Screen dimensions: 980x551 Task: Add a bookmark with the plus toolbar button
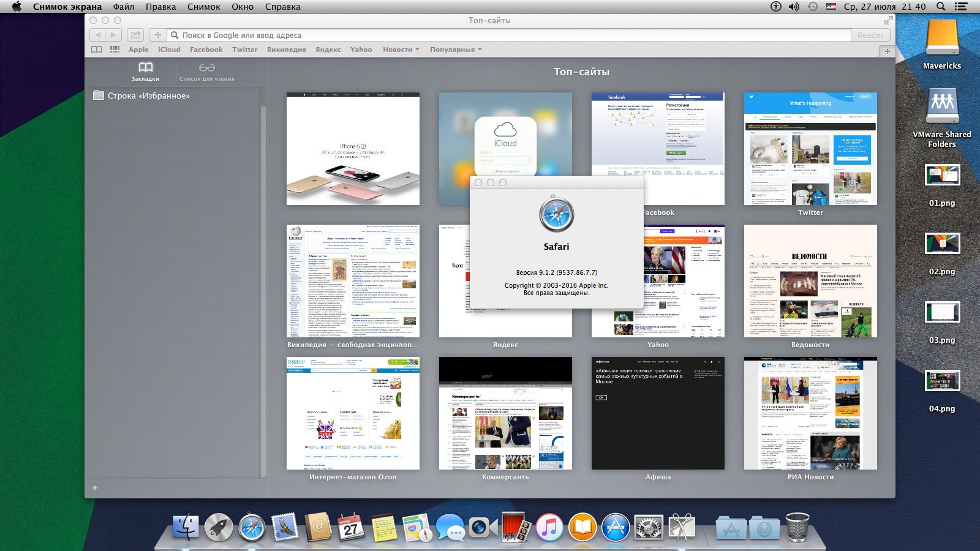157,35
